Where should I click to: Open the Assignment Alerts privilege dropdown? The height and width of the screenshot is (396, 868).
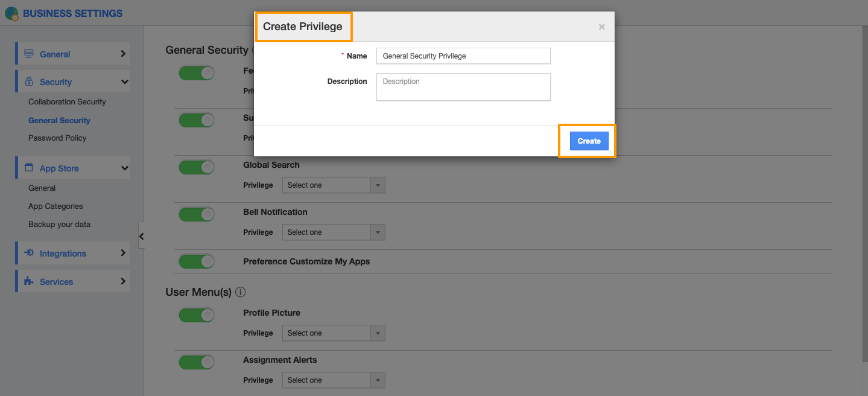[334, 380]
